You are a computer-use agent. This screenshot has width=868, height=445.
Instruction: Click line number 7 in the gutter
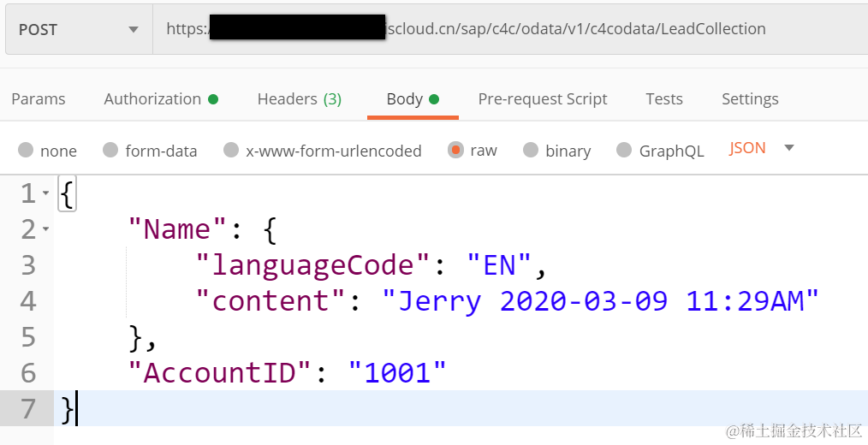(x=27, y=409)
